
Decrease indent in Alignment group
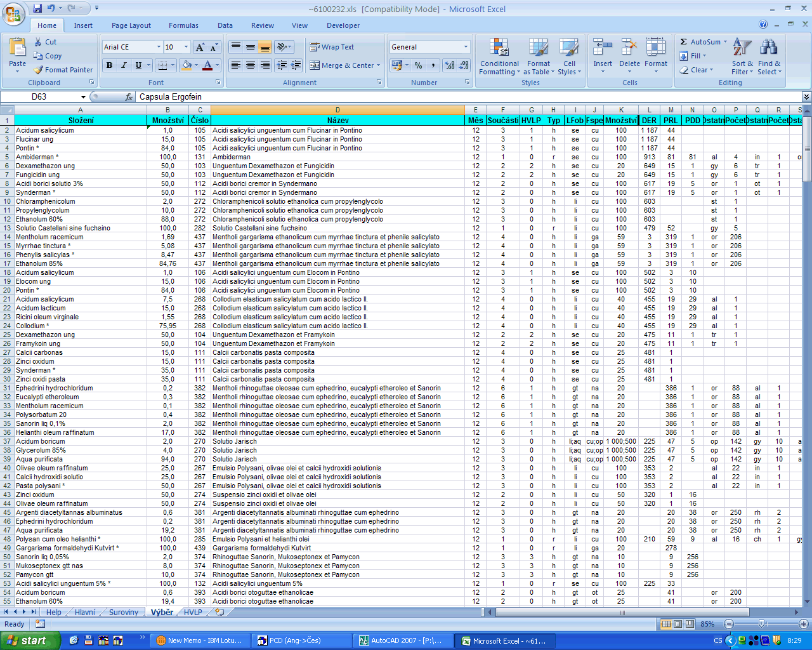[x=282, y=65]
